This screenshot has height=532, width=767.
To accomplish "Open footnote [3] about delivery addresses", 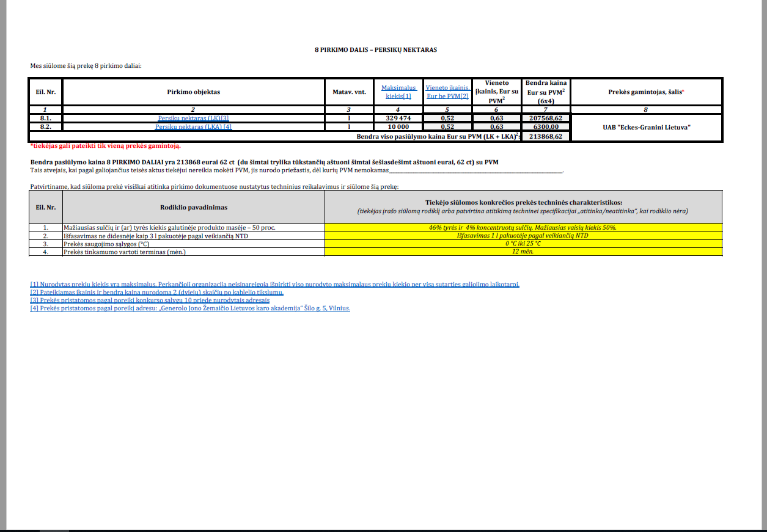I will tap(150, 301).
